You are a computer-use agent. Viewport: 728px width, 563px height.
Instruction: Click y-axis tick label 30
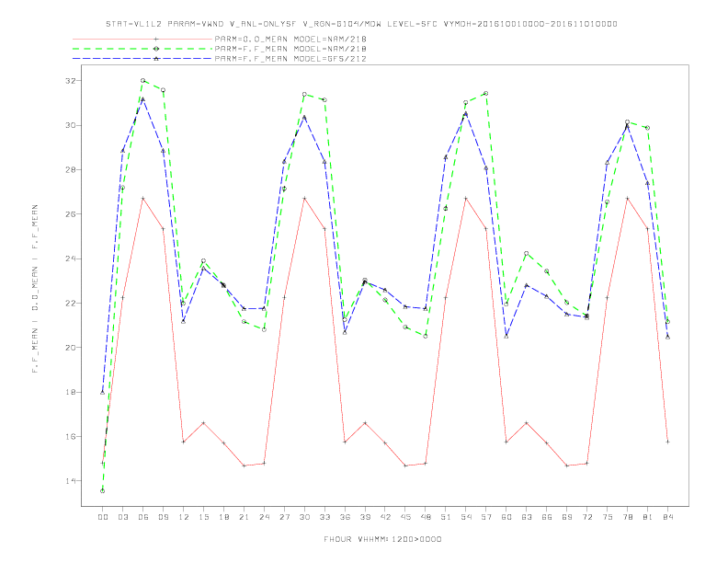coord(71,125)
